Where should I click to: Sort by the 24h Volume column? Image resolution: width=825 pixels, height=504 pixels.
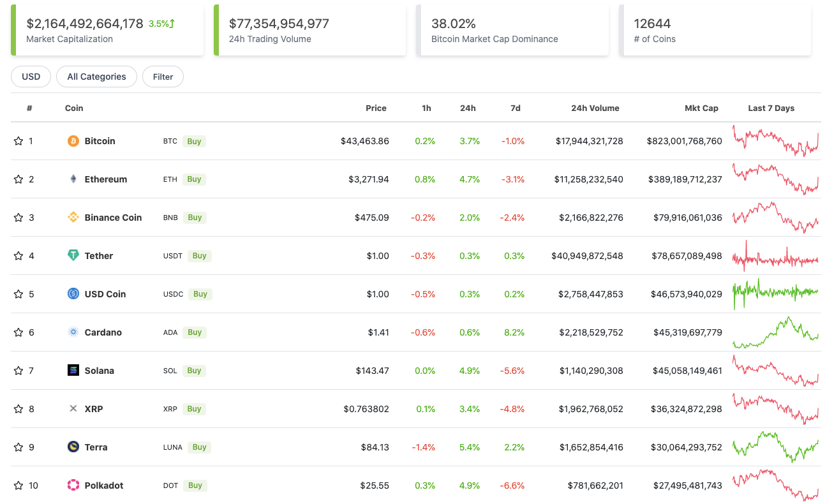click(x=595, y=108)
